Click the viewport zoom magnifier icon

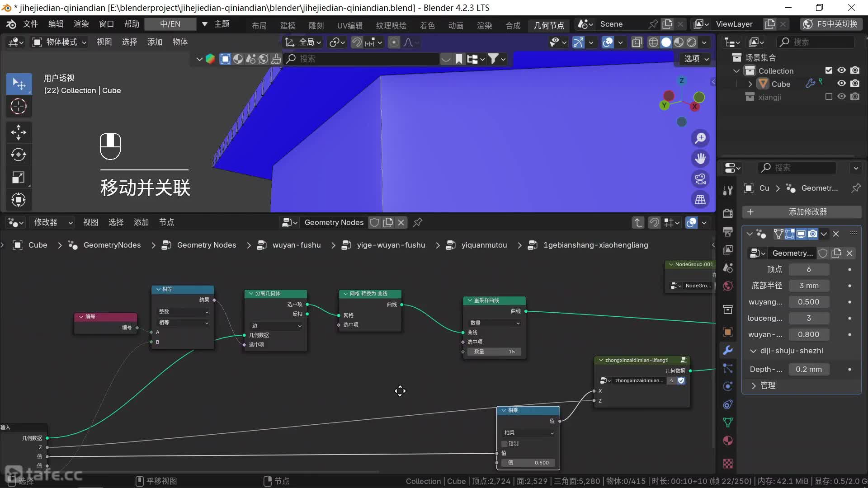pyautogui.click(x=700, y=138)
